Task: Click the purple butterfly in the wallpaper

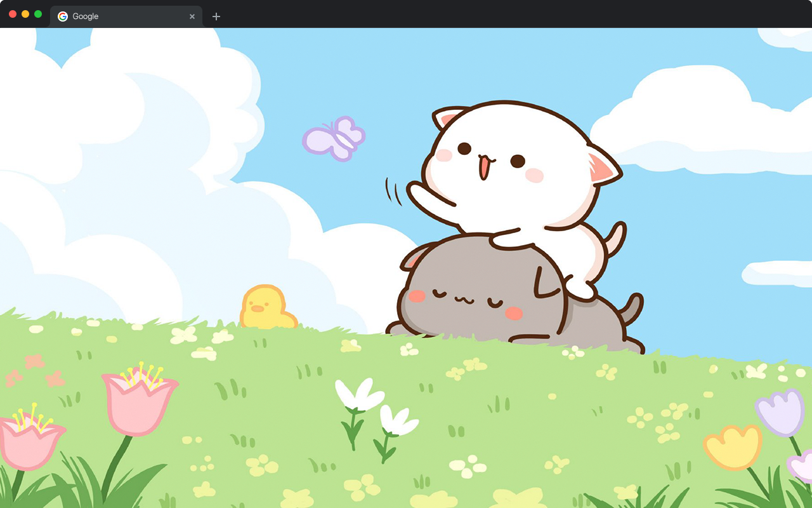Action: pos(334,138)
